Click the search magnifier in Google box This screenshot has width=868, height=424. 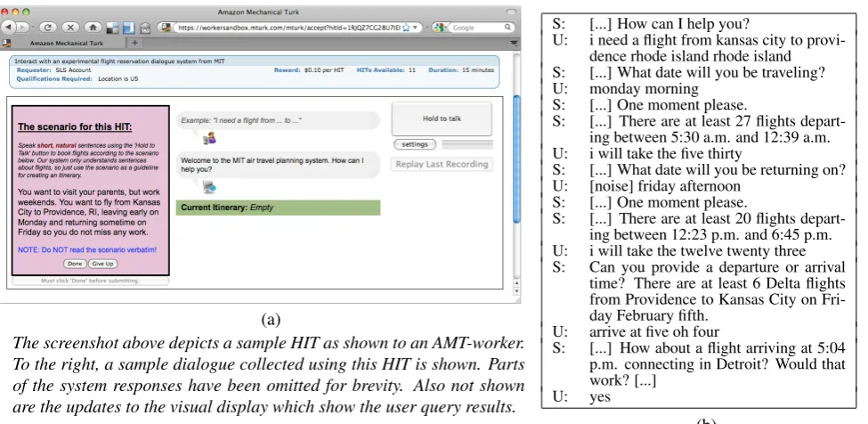pyautogui.click(x=507, y=27)
